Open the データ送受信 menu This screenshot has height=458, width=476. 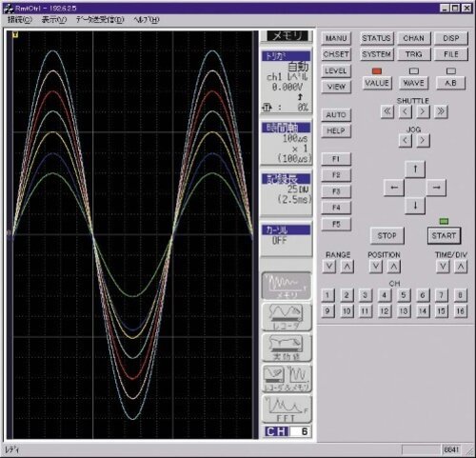pyautogui.click(x=100, y=20)
